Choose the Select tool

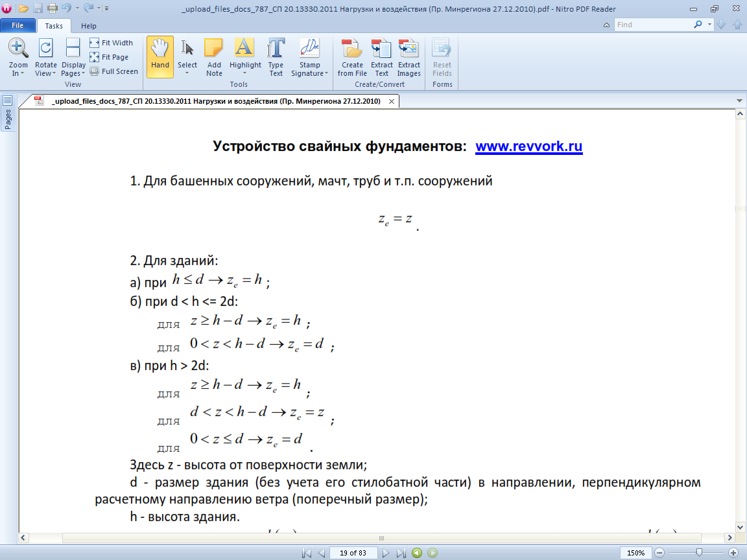tap(187, 53)
